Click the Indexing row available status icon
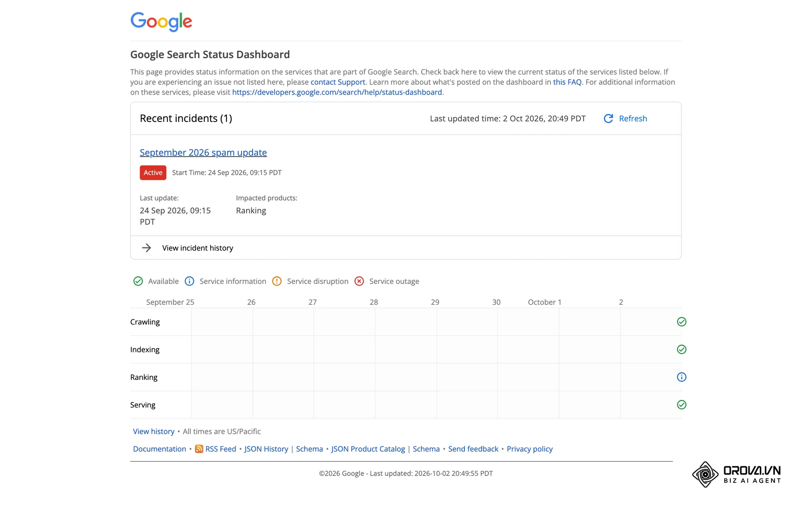Viewport: 812px width, 508px height. pyautogui.click(x=682, y=350)
